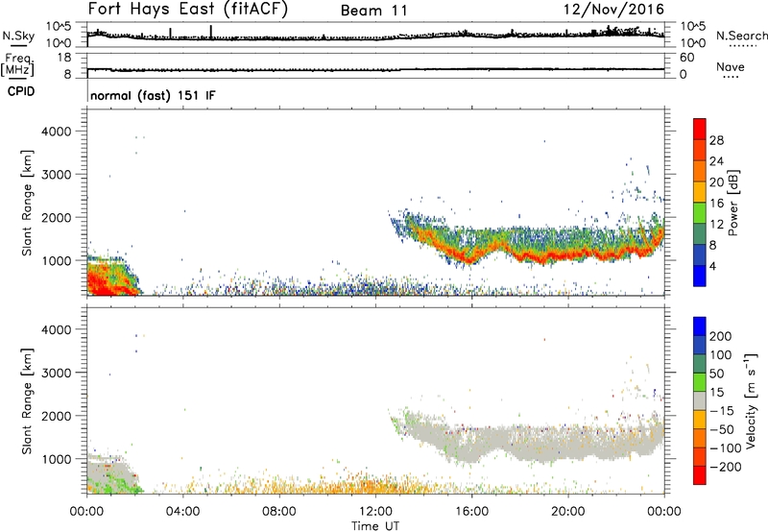Click the Velocity color bar's blue top segment
The image size is (768, 532).
700,326
